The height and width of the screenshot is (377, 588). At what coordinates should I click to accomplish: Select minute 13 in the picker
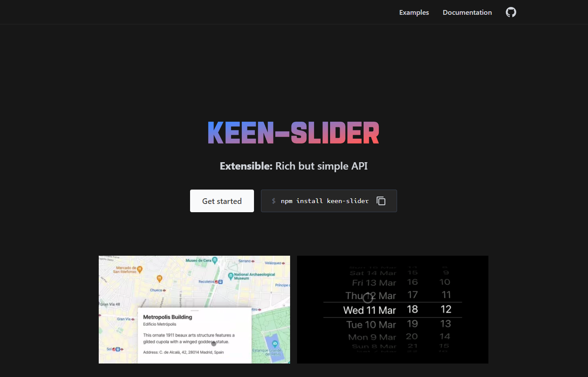pos(445,324)
